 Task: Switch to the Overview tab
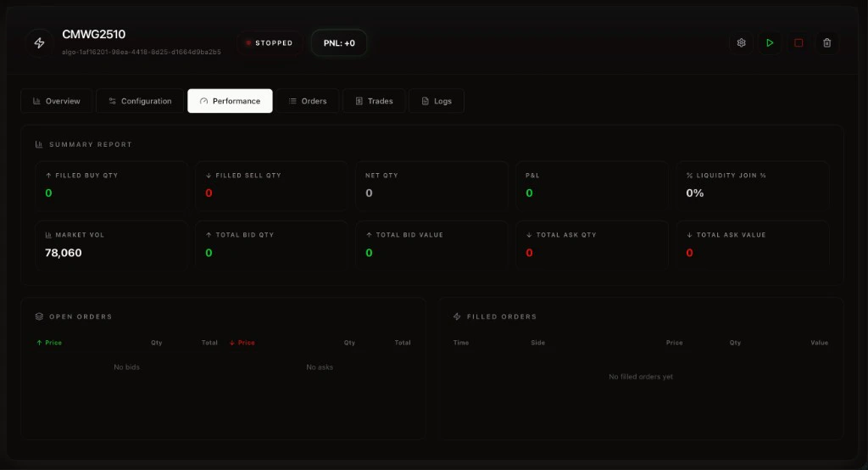[x=57, y=101]
